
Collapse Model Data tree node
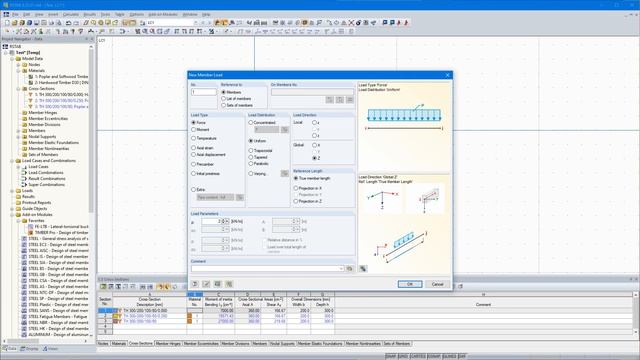(12, 58)
